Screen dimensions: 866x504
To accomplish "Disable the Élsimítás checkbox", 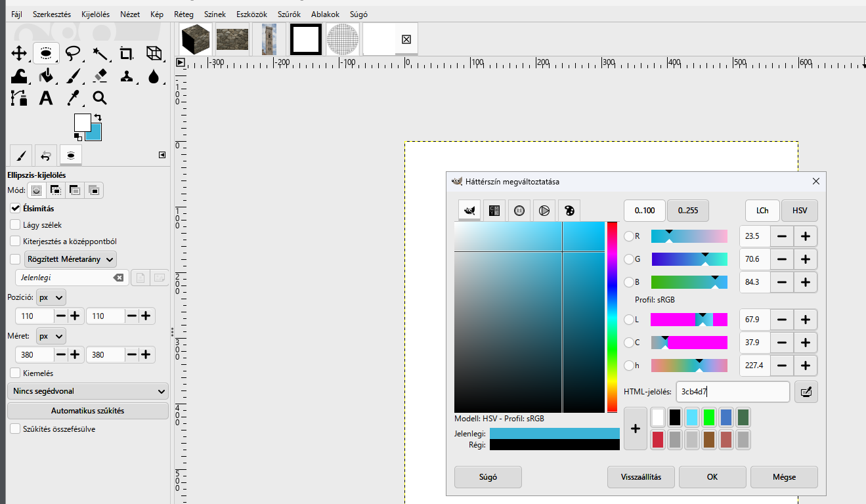I will 15,208.
